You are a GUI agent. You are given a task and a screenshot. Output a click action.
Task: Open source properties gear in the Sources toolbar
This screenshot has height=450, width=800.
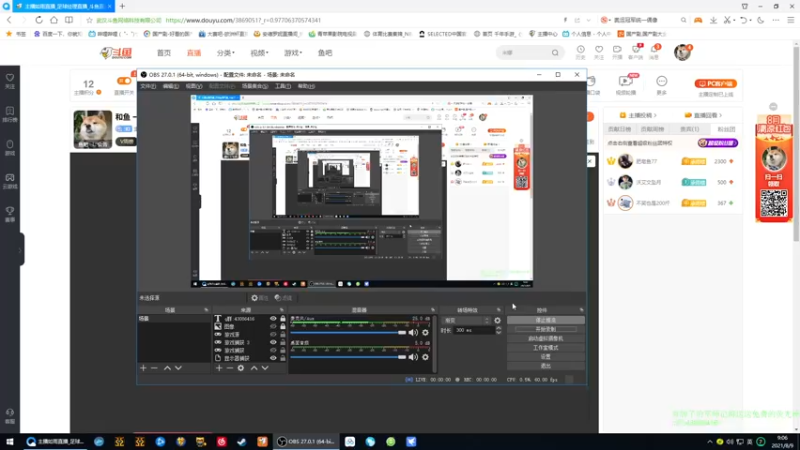pos(241,368)
